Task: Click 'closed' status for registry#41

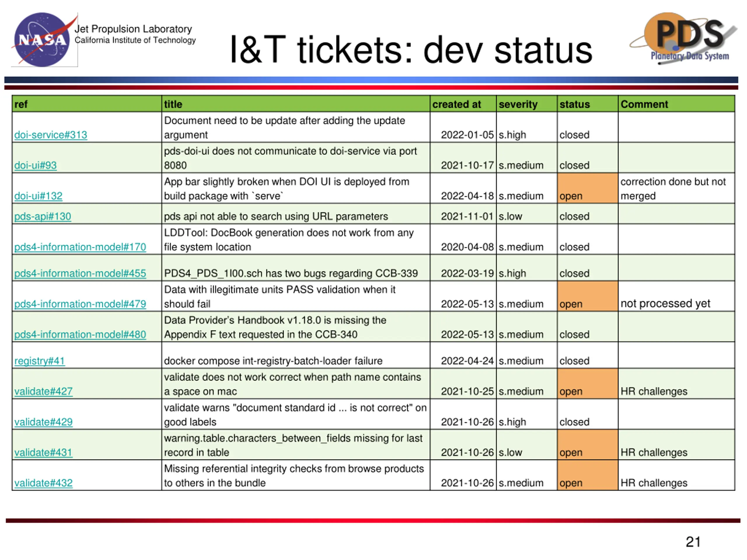Action: (574, 360)
